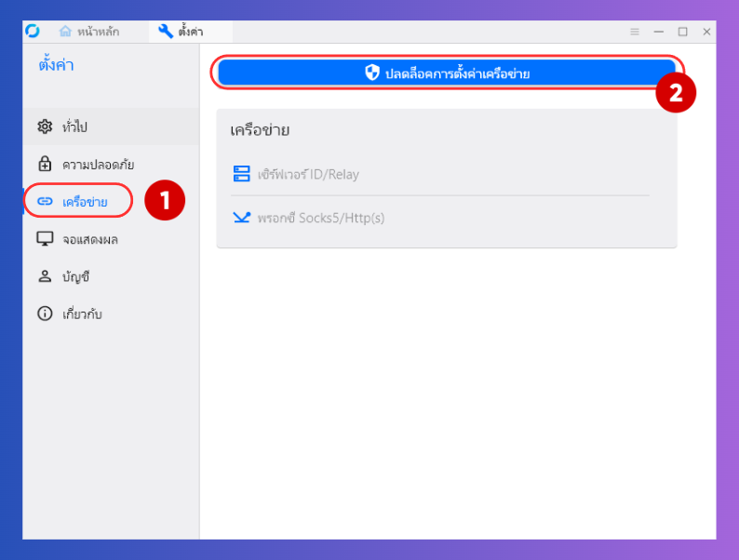Maximize the window
This screenshot has width=739, height=560.
[682, 32]
